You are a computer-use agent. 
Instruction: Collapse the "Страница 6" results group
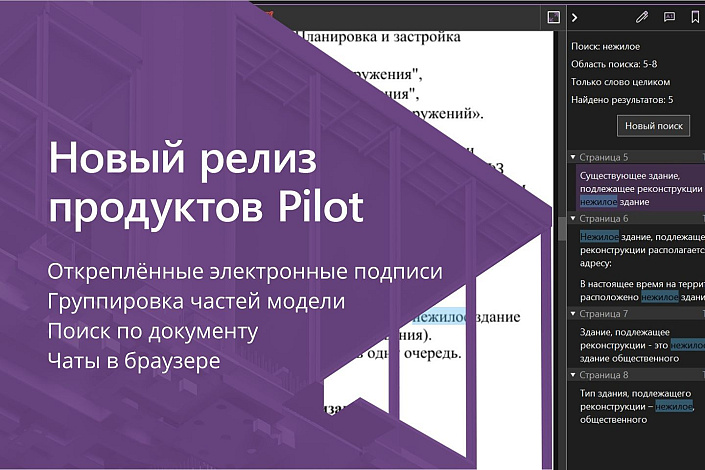[573, 218]
